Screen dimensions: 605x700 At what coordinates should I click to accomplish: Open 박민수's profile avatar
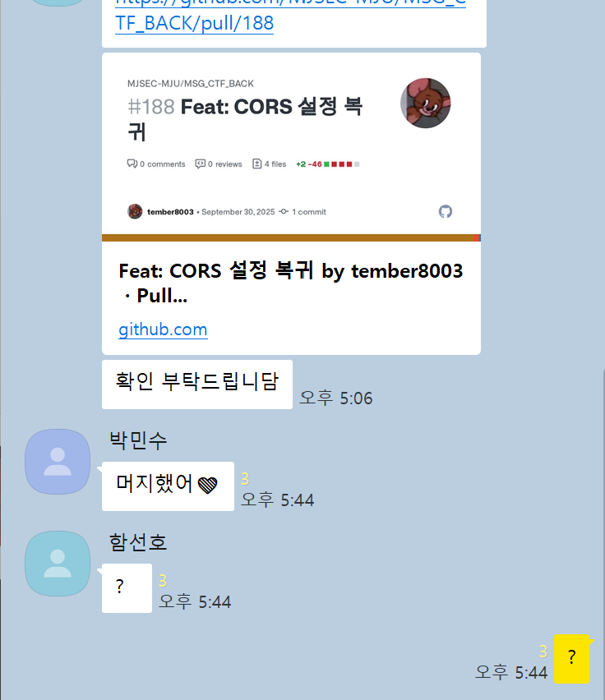(x=58, y=462)
